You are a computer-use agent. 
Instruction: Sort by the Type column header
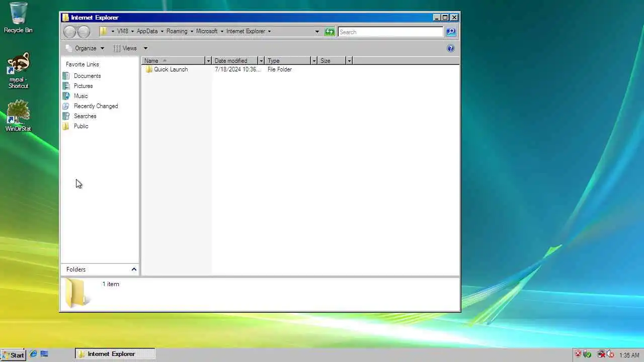click(288, 61)
